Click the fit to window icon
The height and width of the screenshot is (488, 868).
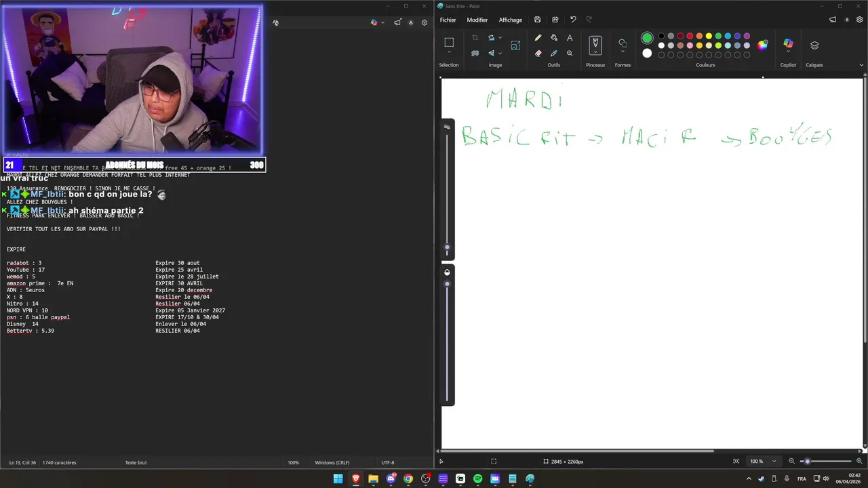[736, 461]
